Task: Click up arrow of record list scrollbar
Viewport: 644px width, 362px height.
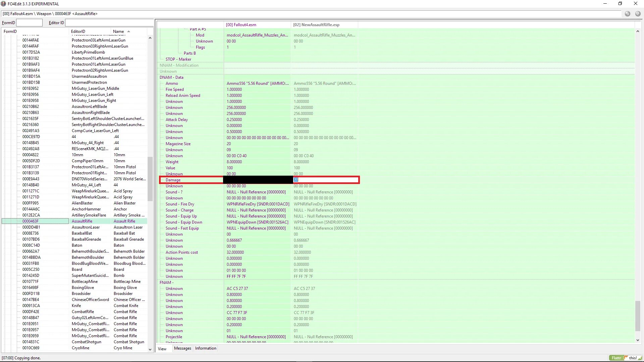Action: tap(150, 38)
